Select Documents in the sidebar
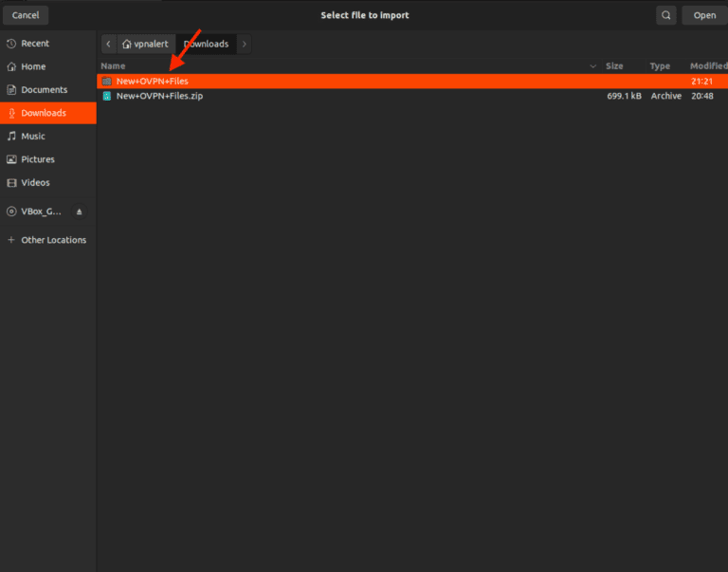The width and height of the screenshot is (728, 572). click(x=44, y=90)
